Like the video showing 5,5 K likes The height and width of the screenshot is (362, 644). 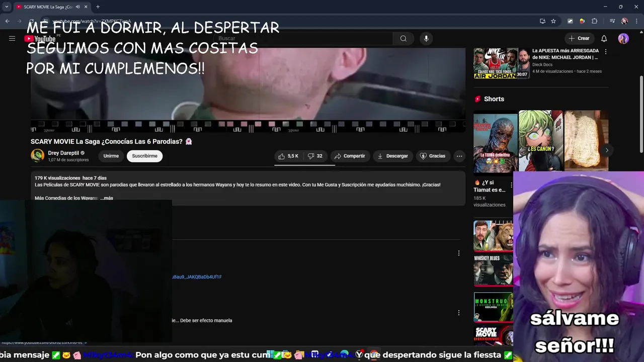[x=288, y=156]
